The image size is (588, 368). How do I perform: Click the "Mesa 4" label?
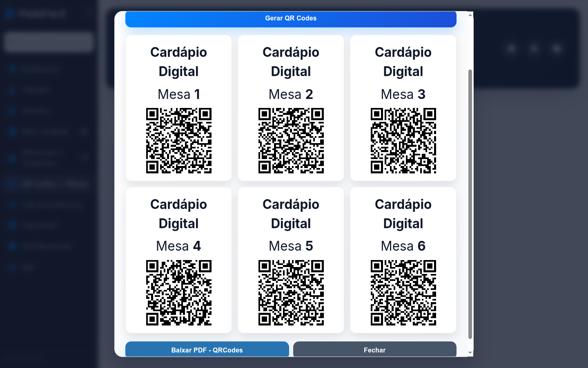coord(179,246)
